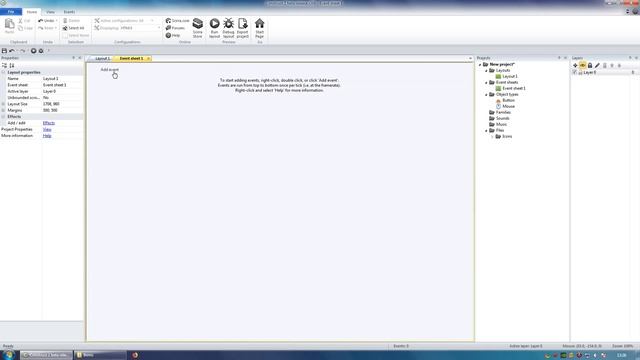Switch to the Home ribbon tab
The height and width of the screenshot is (360, 640).
click(x=31, y=12)
